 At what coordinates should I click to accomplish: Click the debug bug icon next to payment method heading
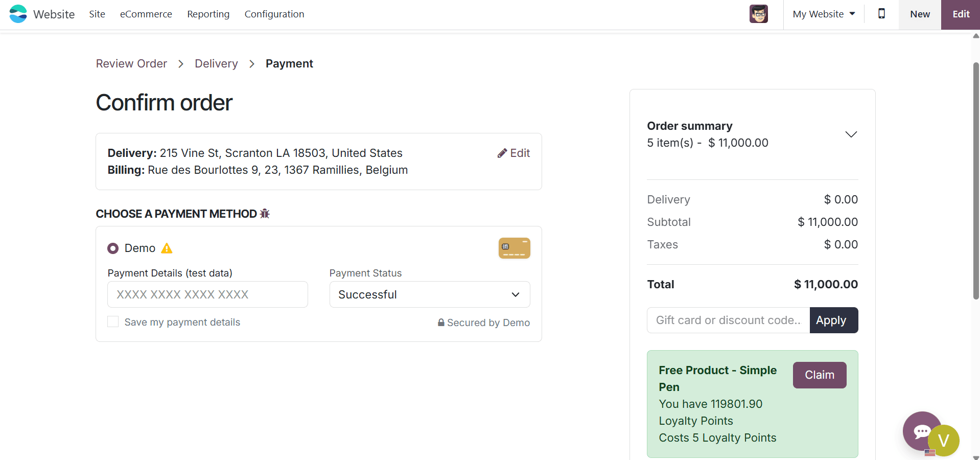coord(265,214)
